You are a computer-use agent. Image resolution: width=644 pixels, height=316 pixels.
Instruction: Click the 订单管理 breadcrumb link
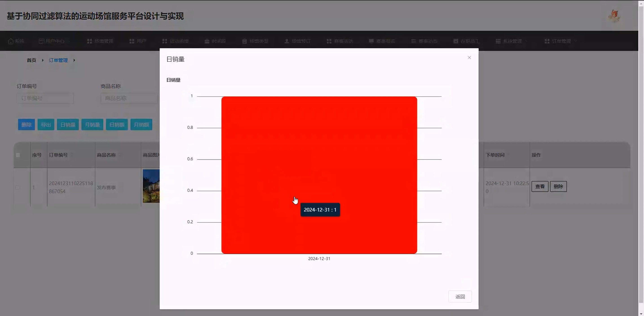click(58, 60)
